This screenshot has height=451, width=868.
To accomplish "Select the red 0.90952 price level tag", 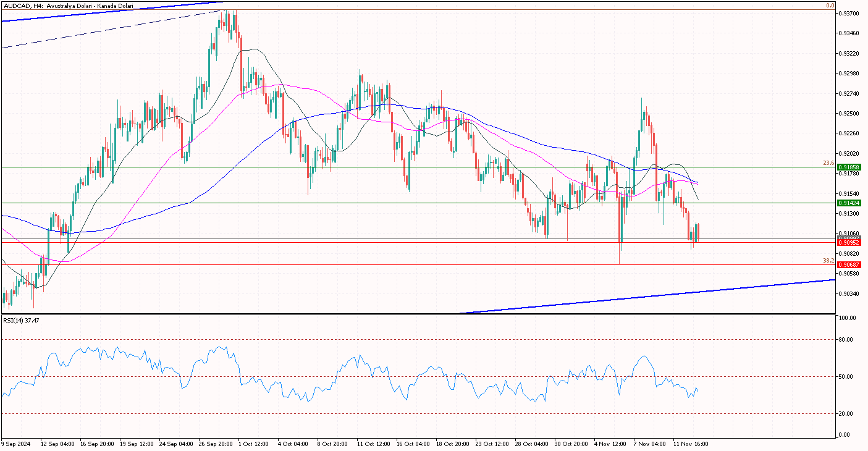I will coord(849,243).
